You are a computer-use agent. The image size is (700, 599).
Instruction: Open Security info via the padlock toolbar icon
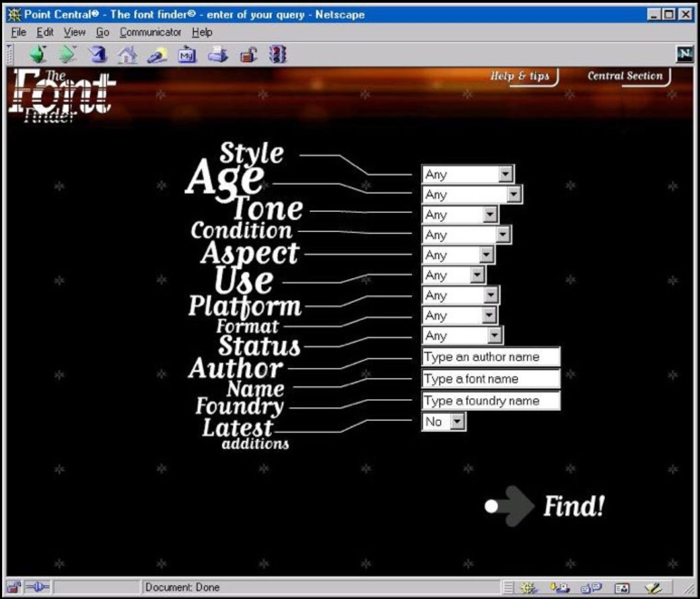248,55
